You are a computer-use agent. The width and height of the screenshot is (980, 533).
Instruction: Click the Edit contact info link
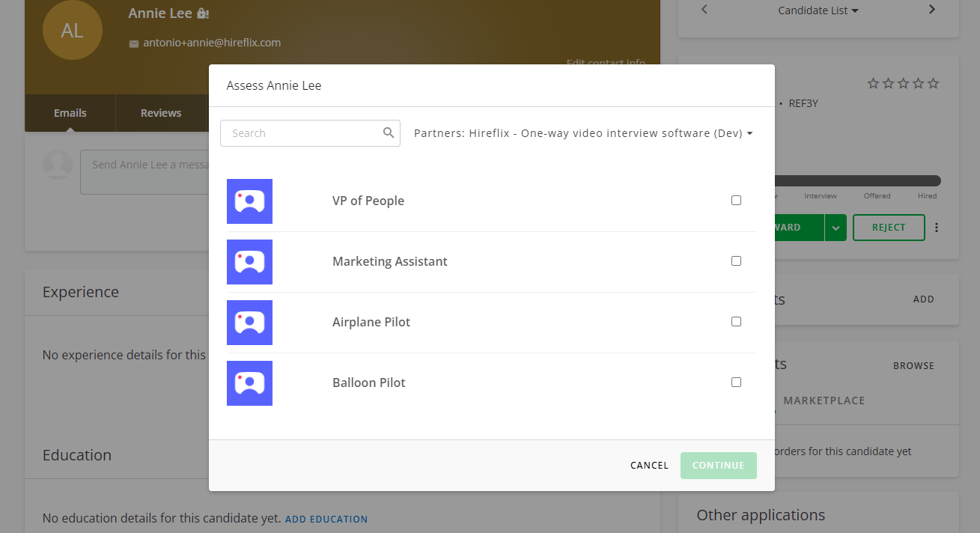pyautogui.click(x=606, y=62)
